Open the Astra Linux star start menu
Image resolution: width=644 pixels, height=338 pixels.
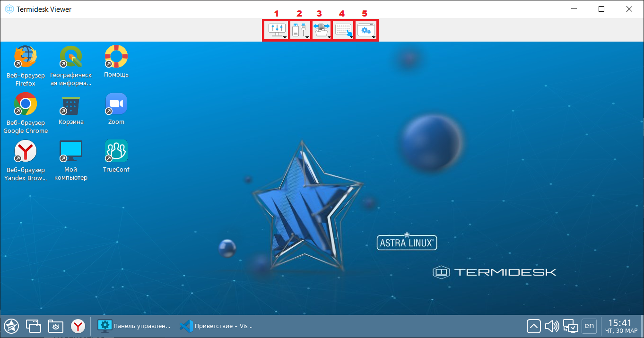coord(11,326)
